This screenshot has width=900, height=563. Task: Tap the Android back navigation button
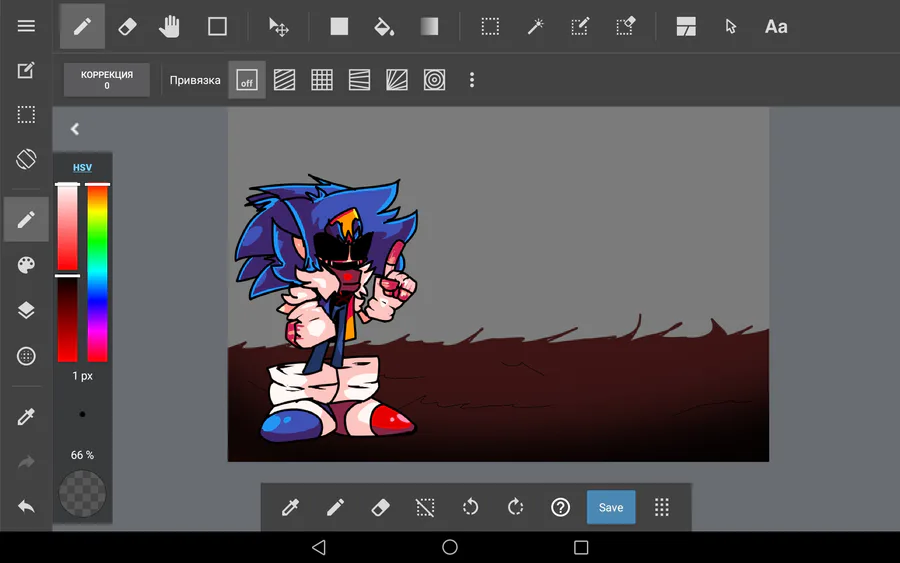[319, 548]
